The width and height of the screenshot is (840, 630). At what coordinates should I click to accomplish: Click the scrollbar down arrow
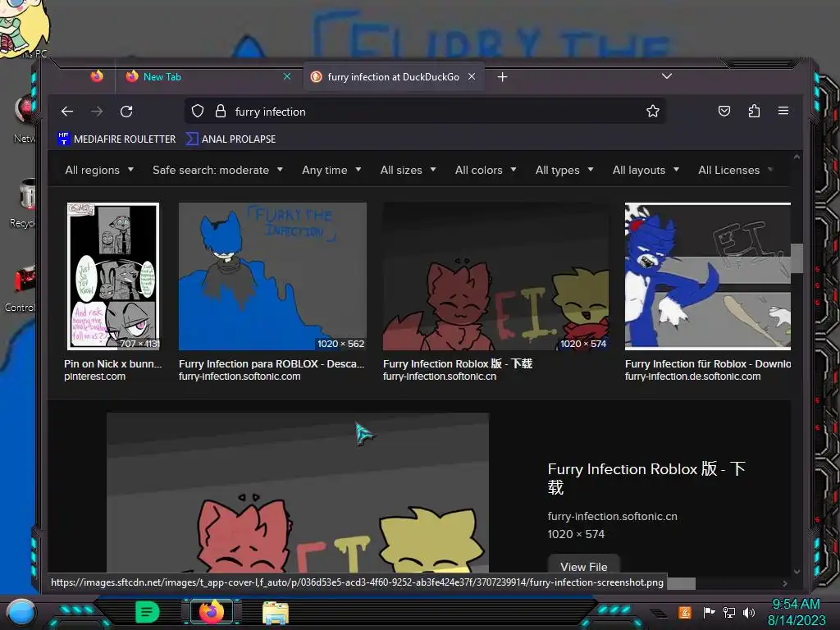[797, 572]
